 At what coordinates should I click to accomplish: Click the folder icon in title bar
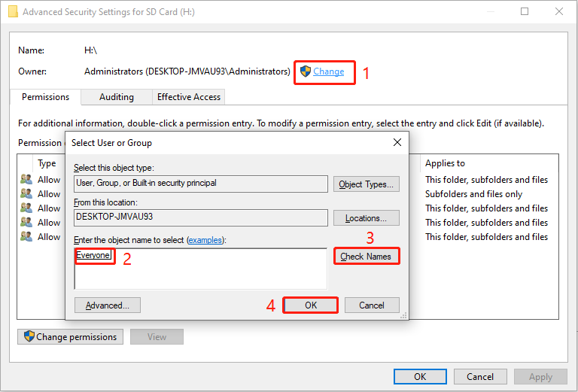tap(13, 11)
